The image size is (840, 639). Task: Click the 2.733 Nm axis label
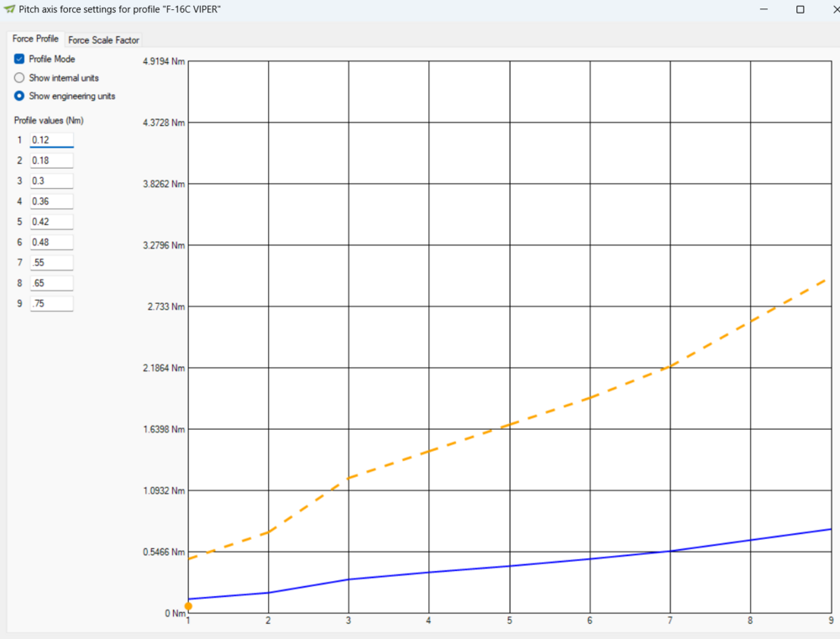pyautogui.click(x=166, y=307)
